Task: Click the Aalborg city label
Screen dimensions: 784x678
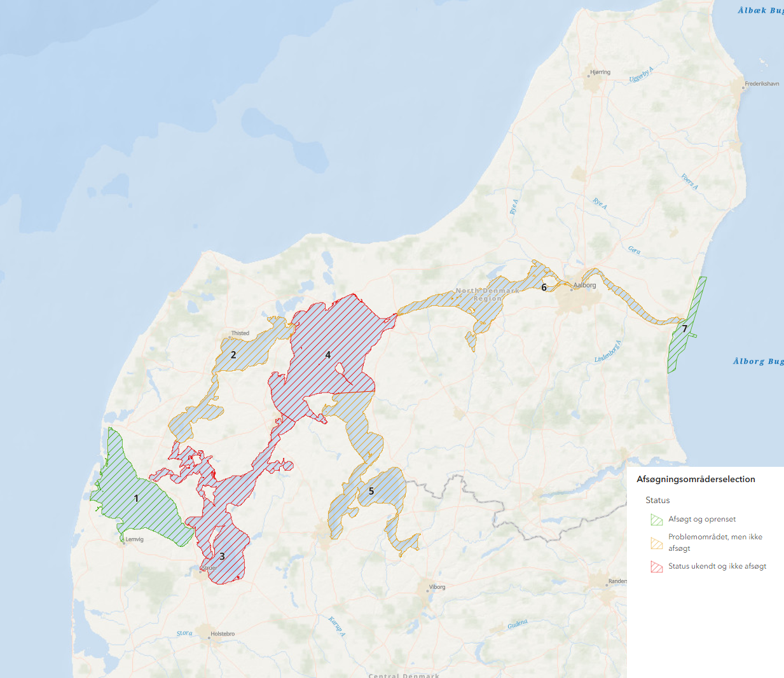Action: point(584,285)
